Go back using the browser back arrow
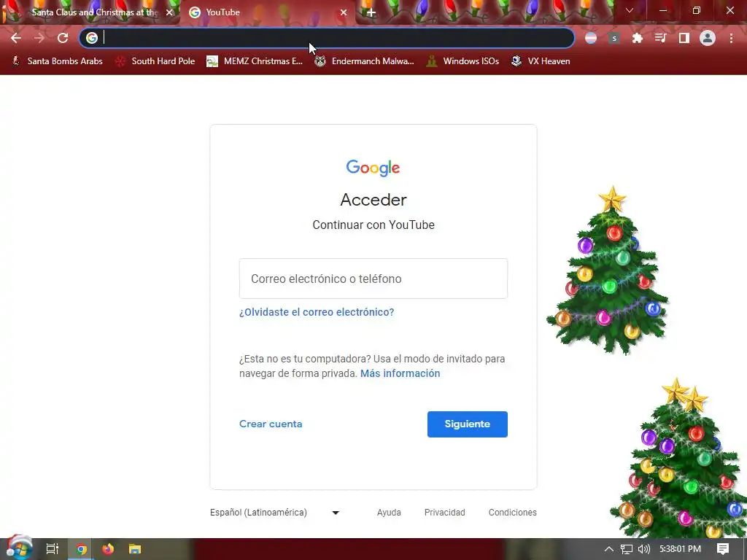 click(16, 38)
